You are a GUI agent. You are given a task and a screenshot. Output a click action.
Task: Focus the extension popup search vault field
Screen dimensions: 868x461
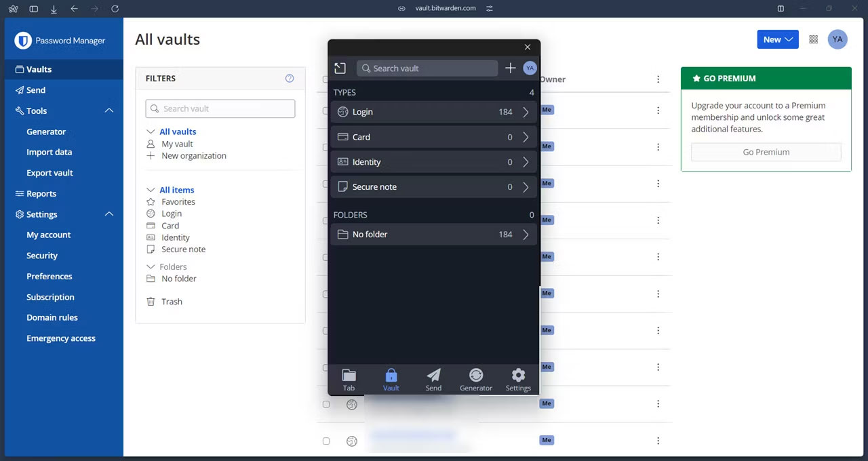pyautogui.click(x=427, y=68)
